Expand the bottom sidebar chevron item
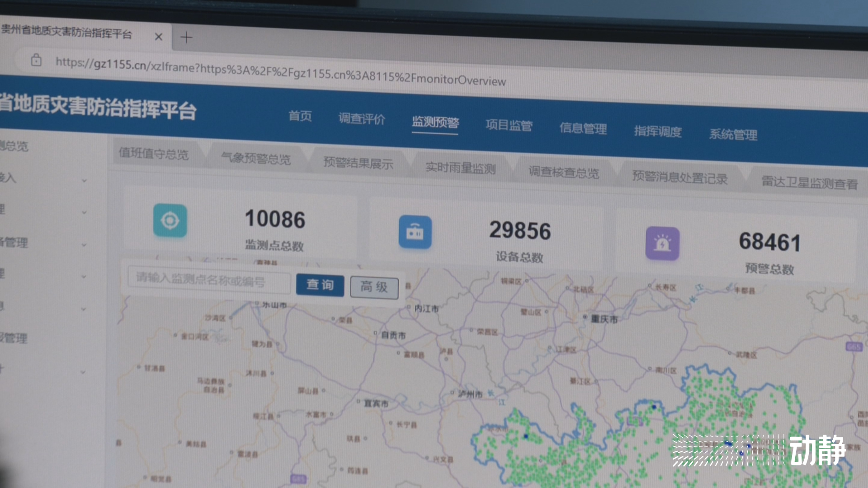 83,372
